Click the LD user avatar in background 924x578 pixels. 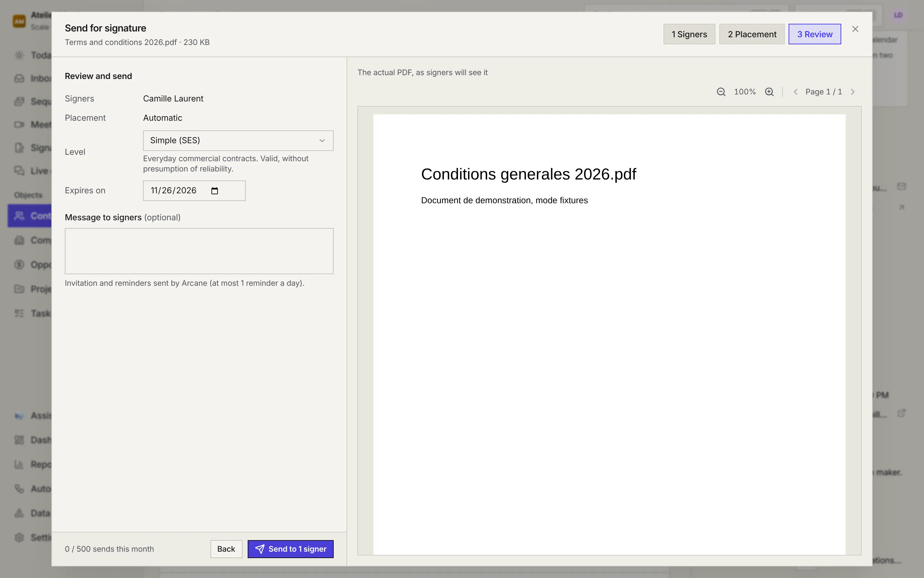898,15
